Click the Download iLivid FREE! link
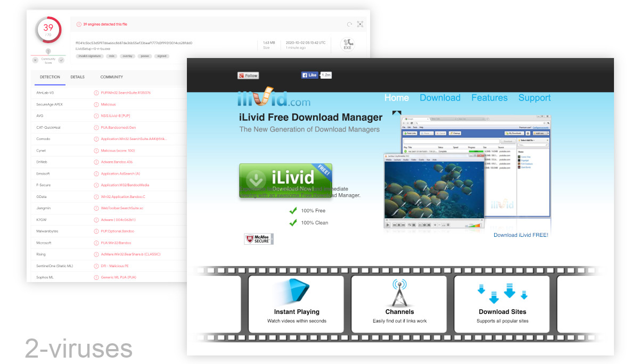 click(x=520, y=235)
